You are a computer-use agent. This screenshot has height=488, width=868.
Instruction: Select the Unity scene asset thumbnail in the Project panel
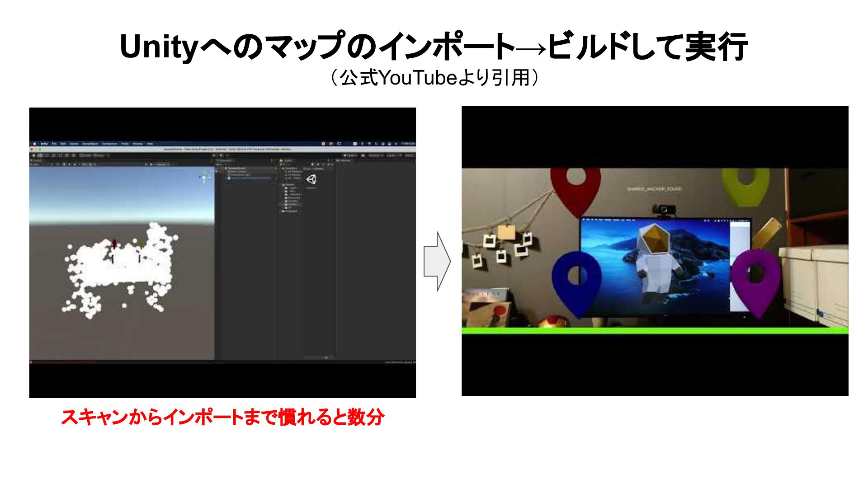311,180
